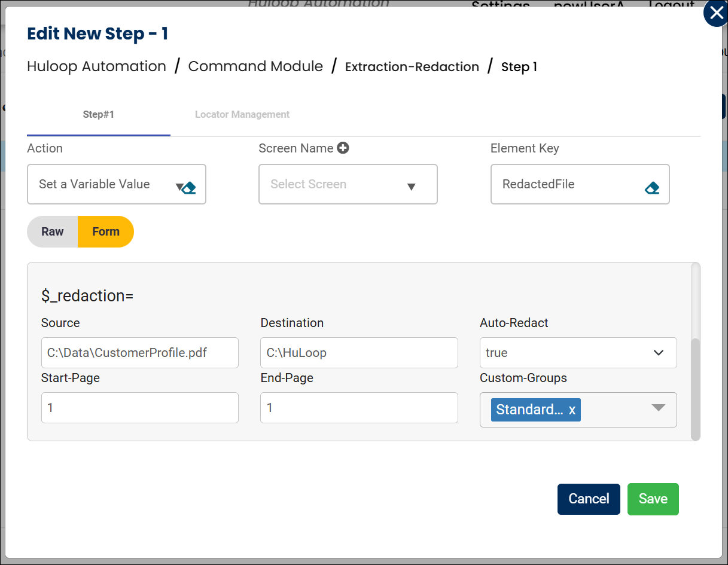Expand the Custom-Groups dropdown arrow
The width and height of the screenshot is (728, 565).
pyautogui.click(x=658, y=408)
